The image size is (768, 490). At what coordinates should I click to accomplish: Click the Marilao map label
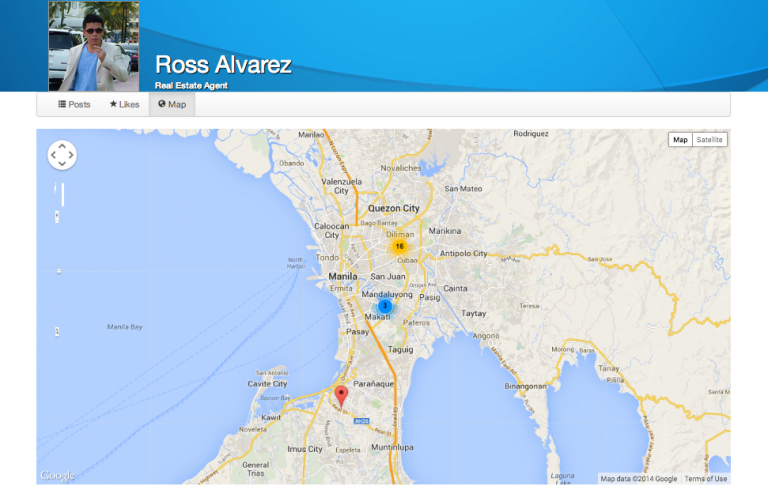(x=311, y=134)
